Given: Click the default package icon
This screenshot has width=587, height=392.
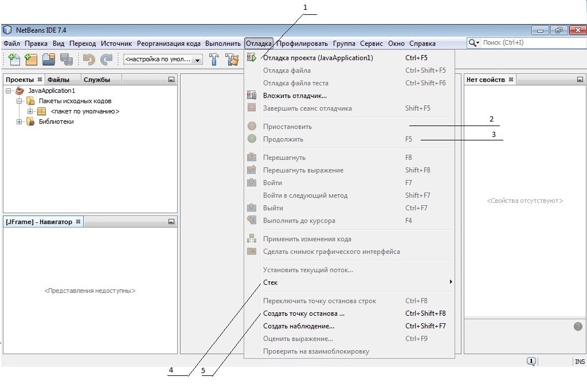Looking at the screenshot, I should tap(41, 111).
